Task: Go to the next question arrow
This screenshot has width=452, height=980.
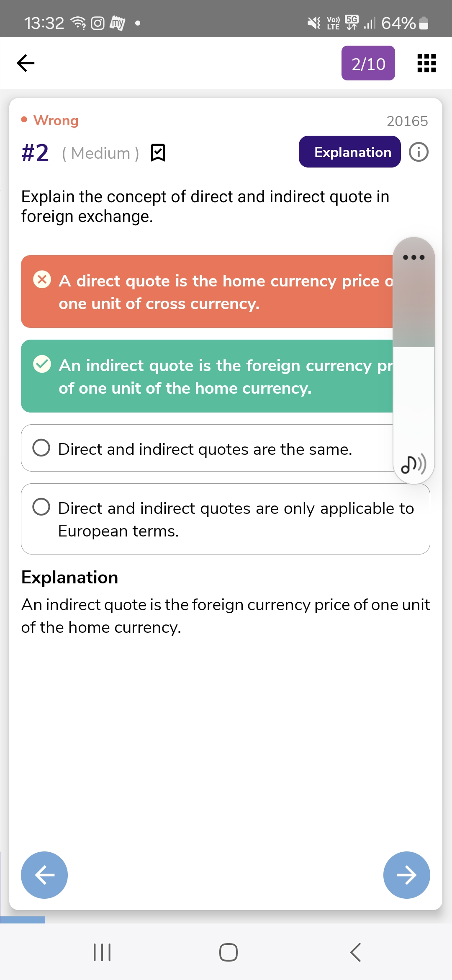Action: 406,875
